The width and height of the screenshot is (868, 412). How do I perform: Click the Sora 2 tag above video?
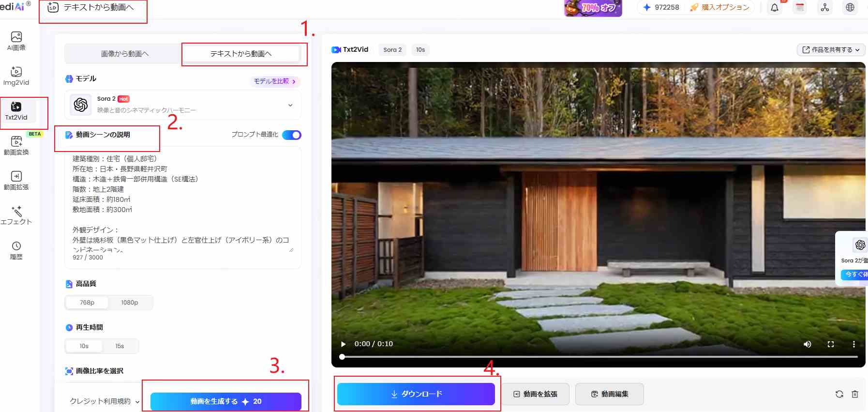[392, 50]
